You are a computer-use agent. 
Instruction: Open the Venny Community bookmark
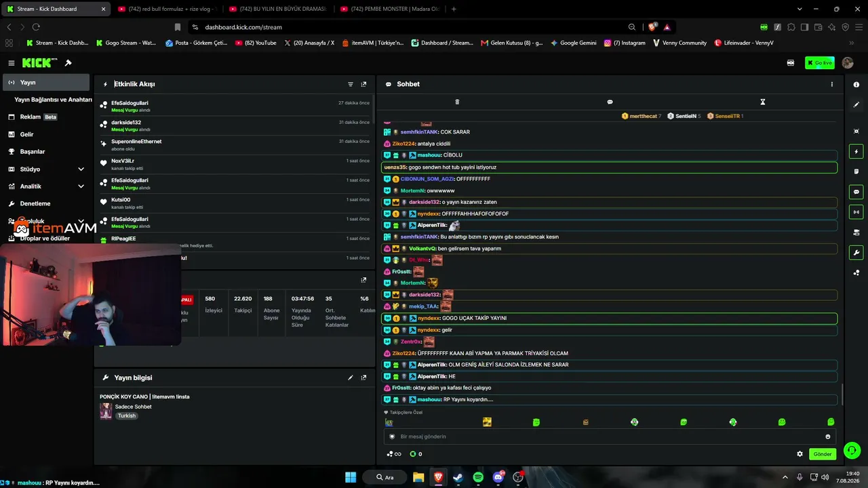click(680, 43)
